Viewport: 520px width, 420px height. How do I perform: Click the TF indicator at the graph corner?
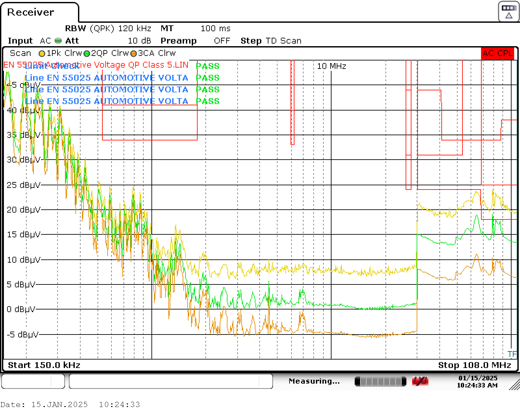pos(512,354)
